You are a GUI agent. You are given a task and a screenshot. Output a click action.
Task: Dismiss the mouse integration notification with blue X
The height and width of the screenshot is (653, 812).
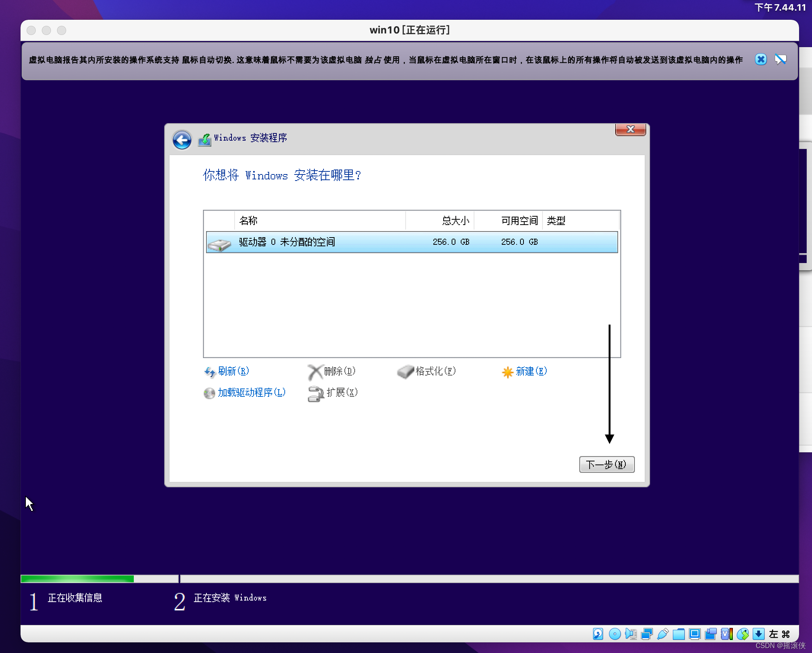coord(761,59)
